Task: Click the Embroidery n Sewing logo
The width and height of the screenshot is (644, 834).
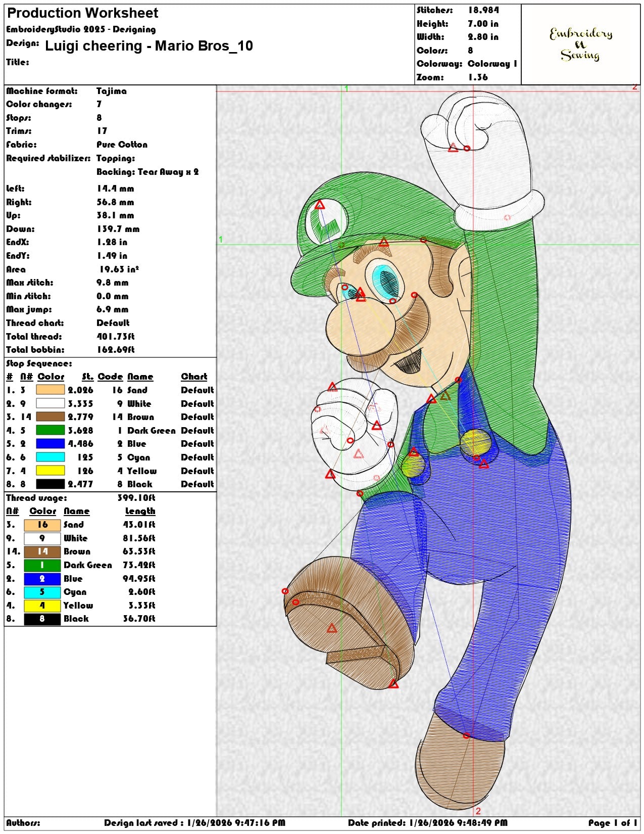Action: pyautogui.click(x=581, y=44)
